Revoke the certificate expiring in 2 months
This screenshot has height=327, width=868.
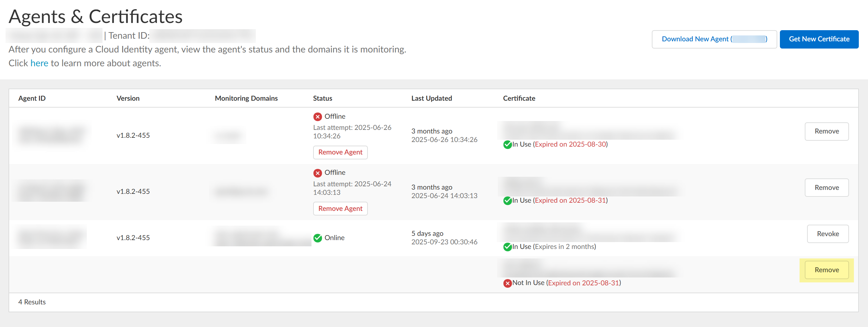(x=827, y=234)
